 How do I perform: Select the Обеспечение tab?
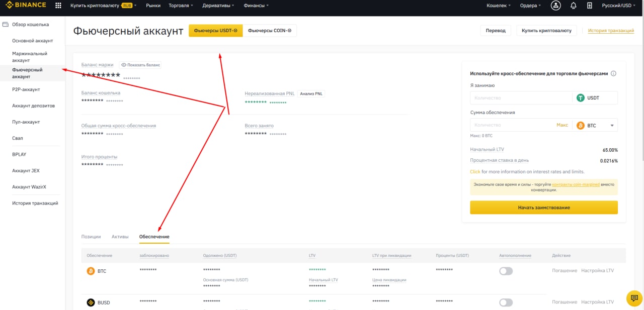coord(154,237)
